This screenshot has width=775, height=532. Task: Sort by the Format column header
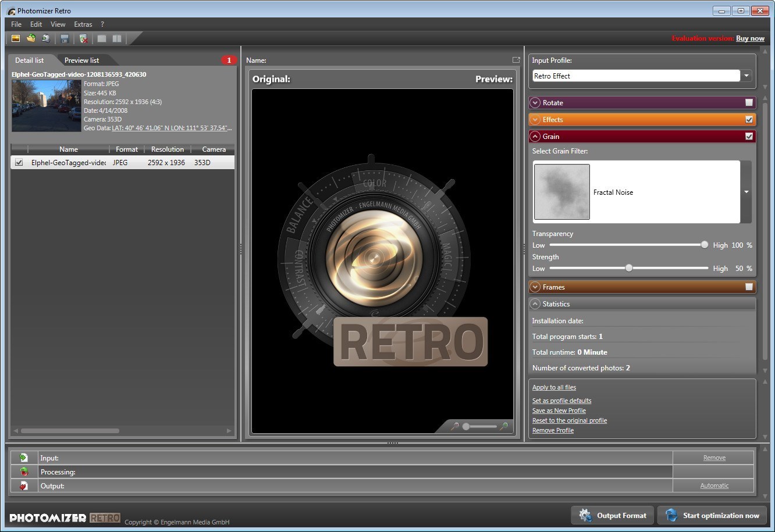127,149
